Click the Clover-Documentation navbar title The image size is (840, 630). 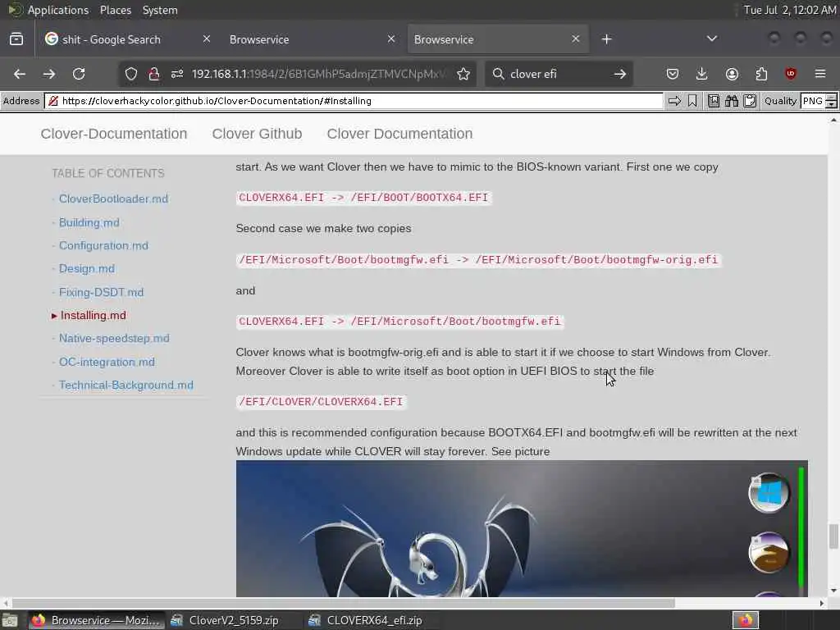tap(114, 134)
